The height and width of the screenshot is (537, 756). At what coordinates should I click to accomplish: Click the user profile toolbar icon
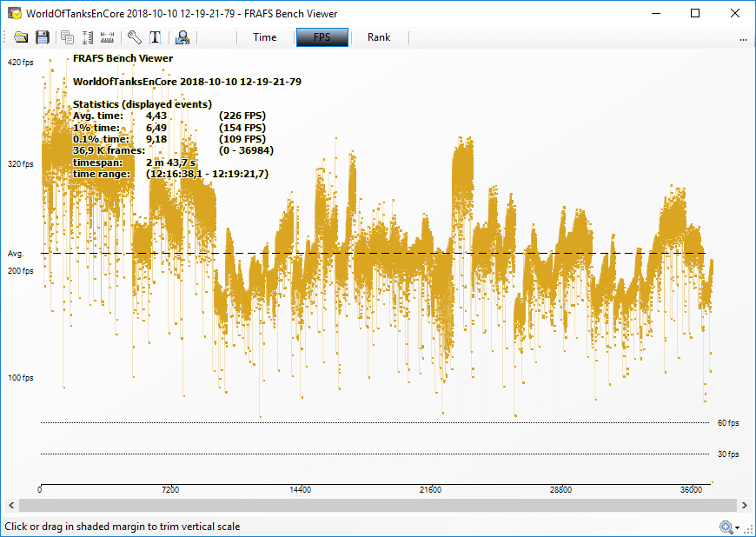click(x=182, y=37)
